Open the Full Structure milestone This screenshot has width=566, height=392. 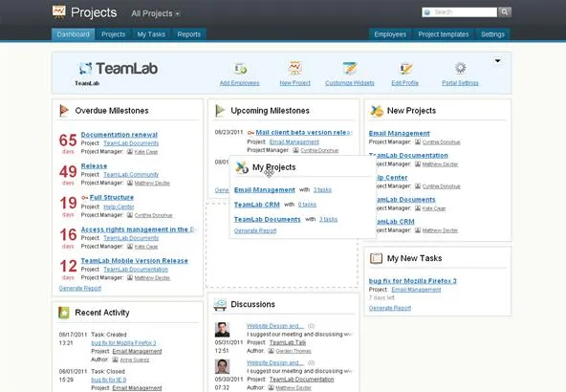coord(112,198)
